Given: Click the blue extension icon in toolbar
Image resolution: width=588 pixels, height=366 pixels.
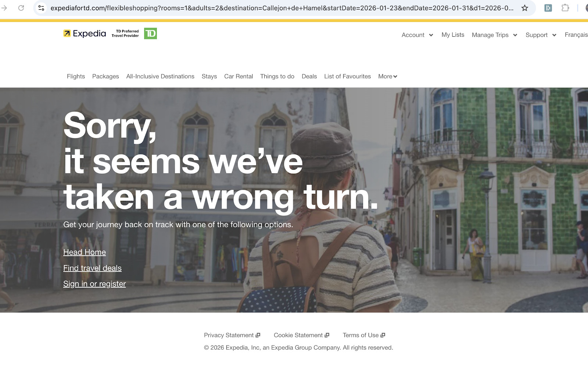Looking at the screenshot, I should (x=548, y=8).
